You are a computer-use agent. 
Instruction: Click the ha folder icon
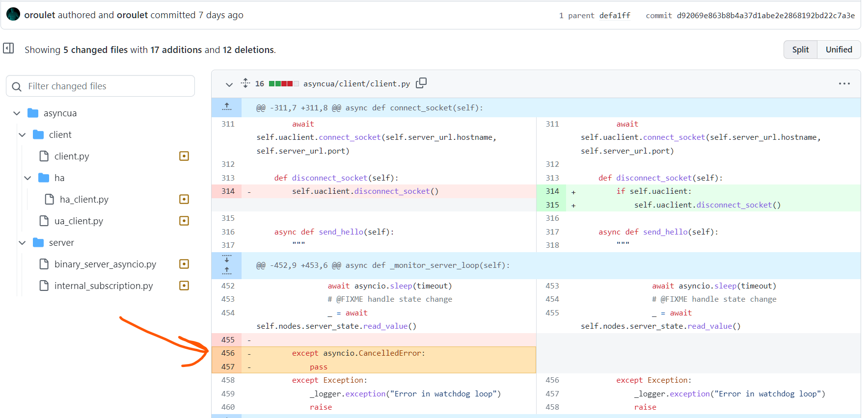(x=44, y=178)
